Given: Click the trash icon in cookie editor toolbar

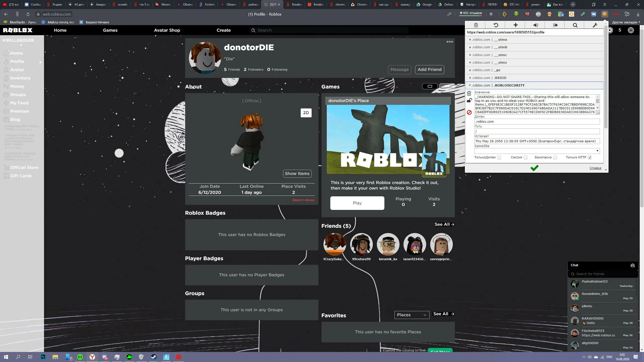Looking at the screenshot, I should [476, 25].
